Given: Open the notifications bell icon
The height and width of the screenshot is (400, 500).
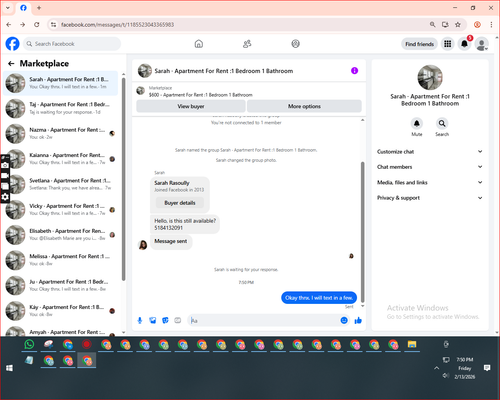Looking at the screenshot, I should tap(464, 44).
